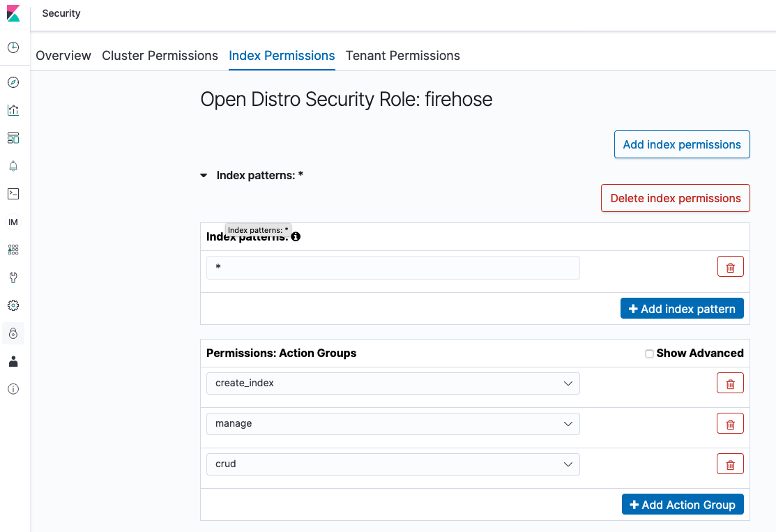Screen dimensions: 776x532
Task: Click the index pattern input field
Action: 393,268
